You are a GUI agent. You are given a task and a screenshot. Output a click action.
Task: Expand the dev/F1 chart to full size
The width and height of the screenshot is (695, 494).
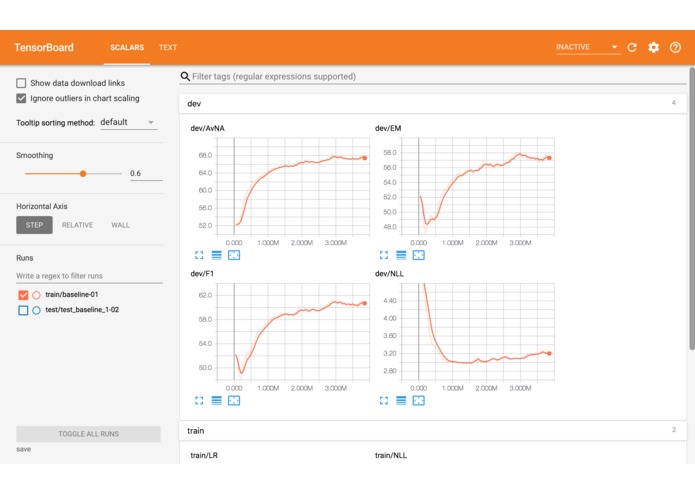[199, 401]
